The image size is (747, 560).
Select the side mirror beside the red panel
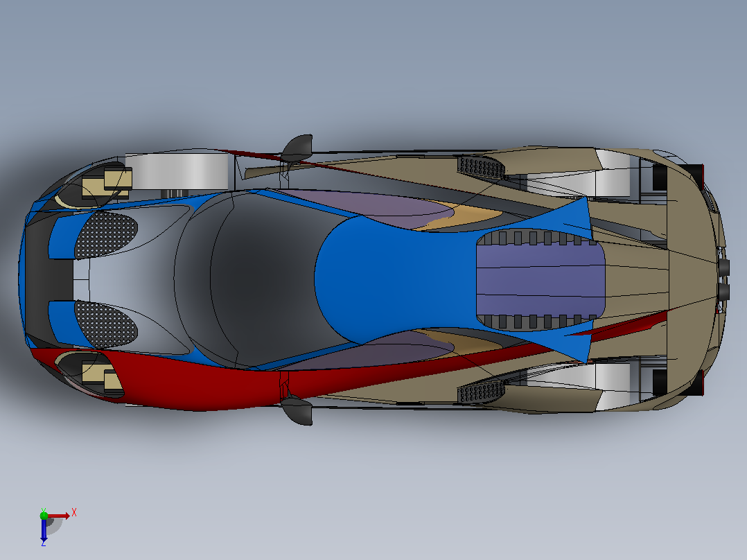[x=298, y=411]
